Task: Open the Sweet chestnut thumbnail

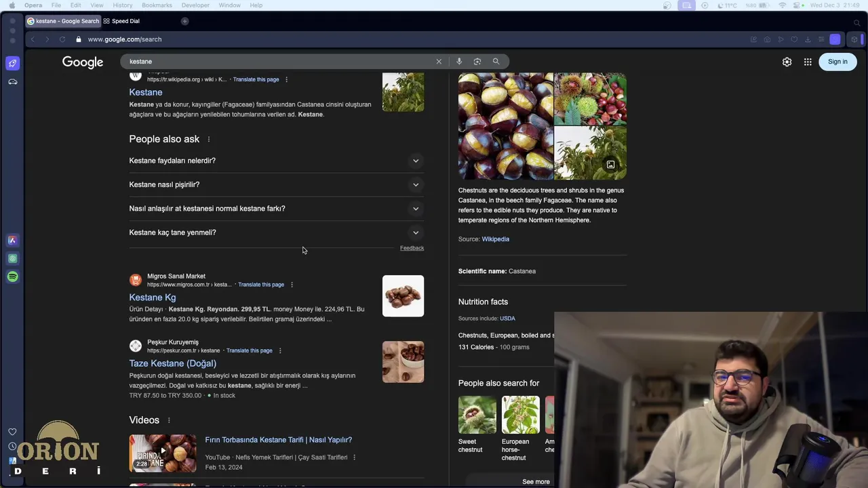Action: (x=477, y=415)
